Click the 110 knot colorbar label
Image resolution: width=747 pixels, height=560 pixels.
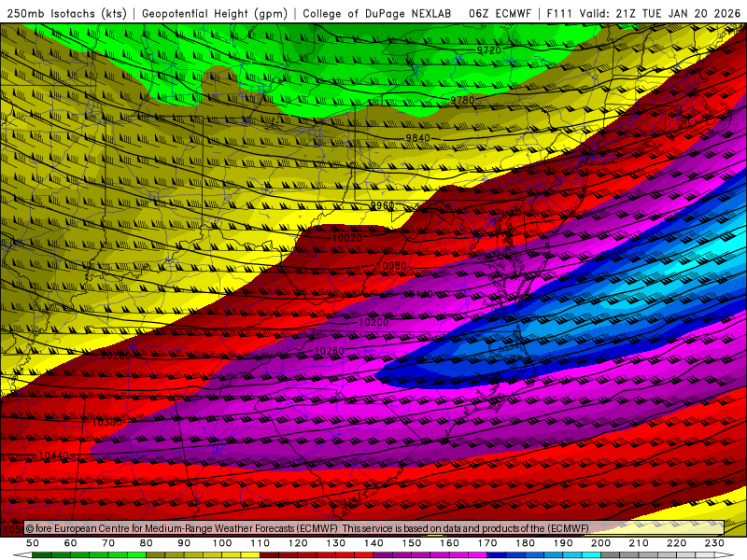point(261,543)
